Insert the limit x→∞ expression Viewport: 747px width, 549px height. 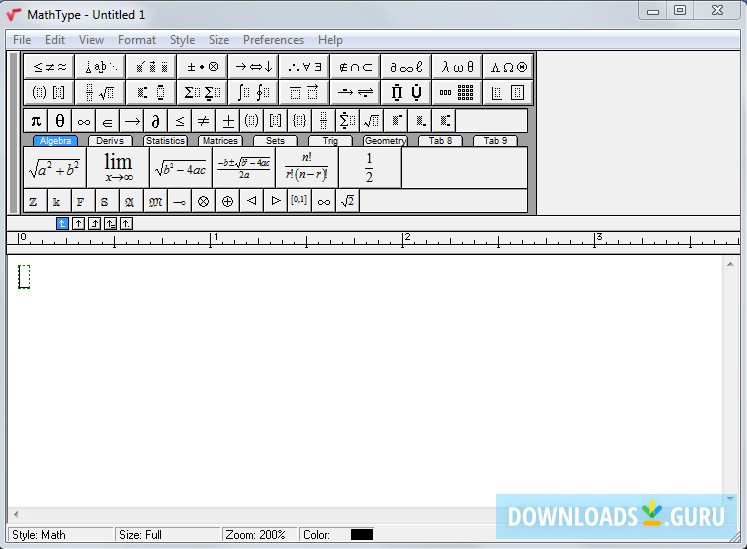(118, 168)
